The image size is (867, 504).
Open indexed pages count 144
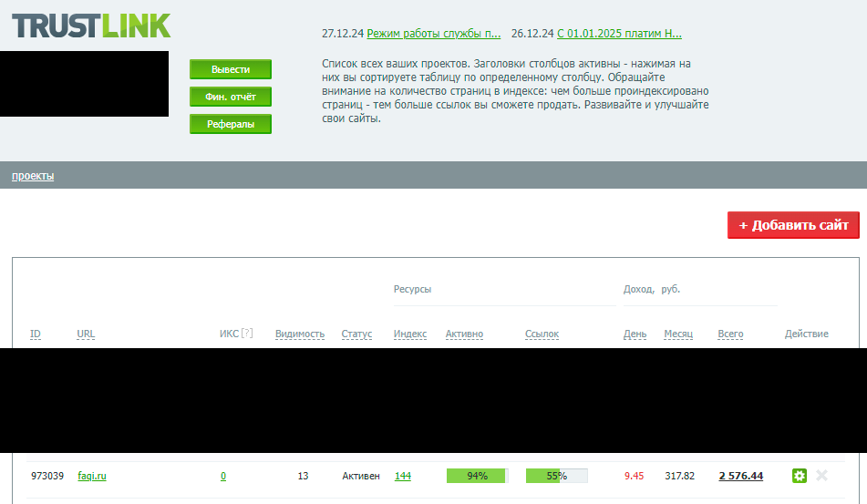[x=403, y=476]
